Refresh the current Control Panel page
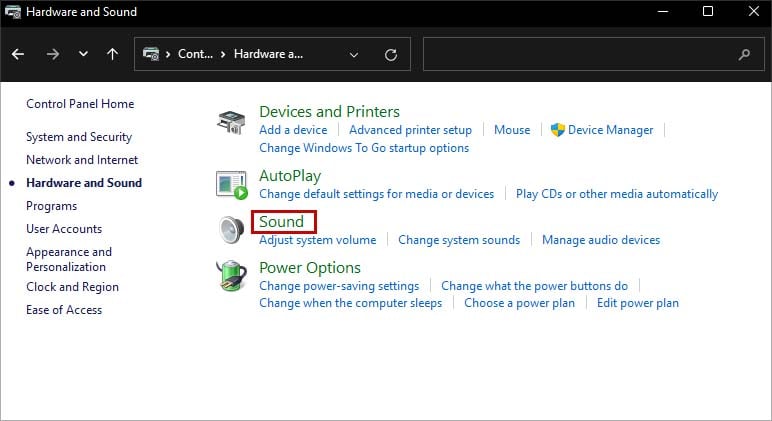 (x=391, y=54)
